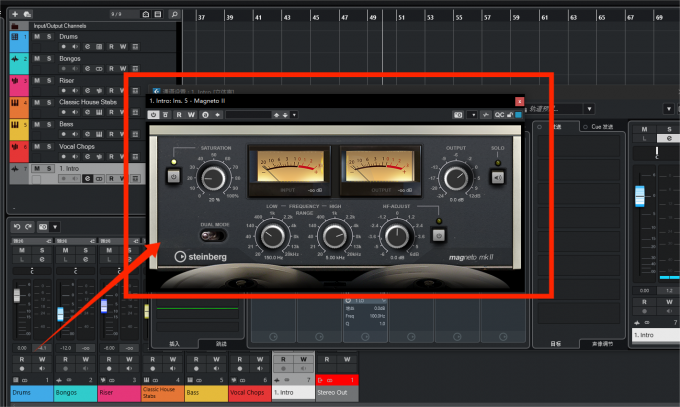The image size is (680, 407).
Task: Solo the Riser track
Action: point(49,80)
